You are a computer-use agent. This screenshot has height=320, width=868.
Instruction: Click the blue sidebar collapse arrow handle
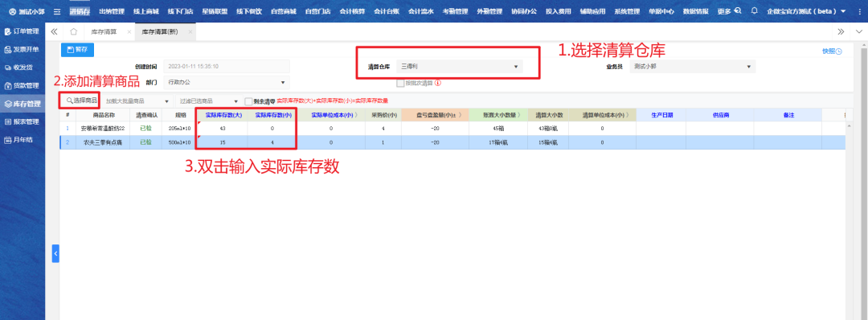55,253
